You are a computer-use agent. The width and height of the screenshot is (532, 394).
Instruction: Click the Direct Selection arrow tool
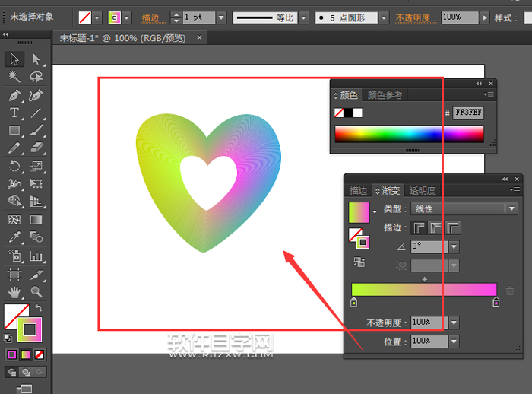coord(36,59)
